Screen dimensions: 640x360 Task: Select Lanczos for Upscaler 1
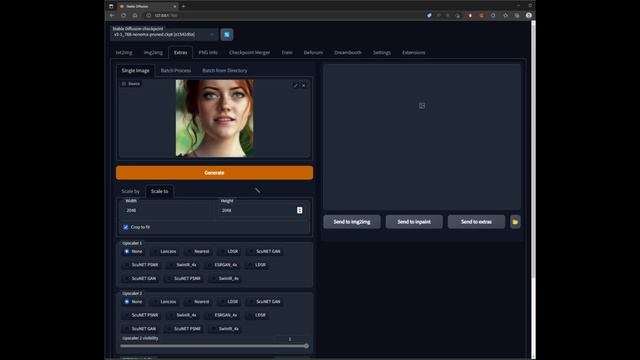(164, 251)
